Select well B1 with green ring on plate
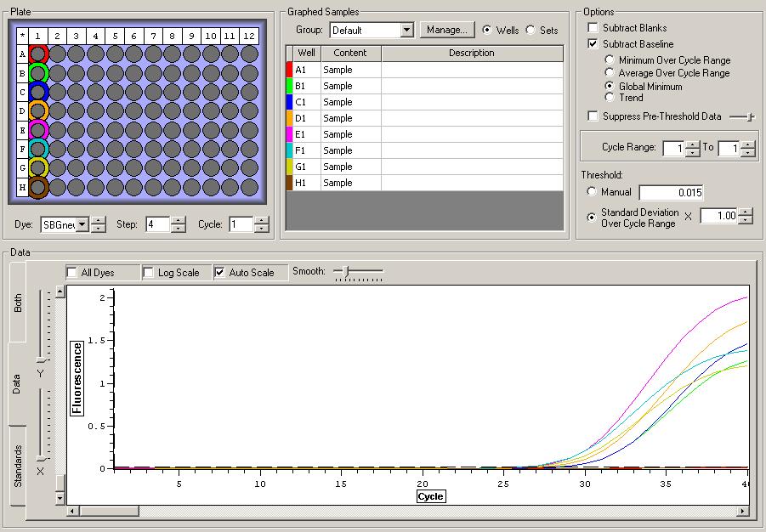The width and height of the screenshot is (766, 532). coord(38,73)
